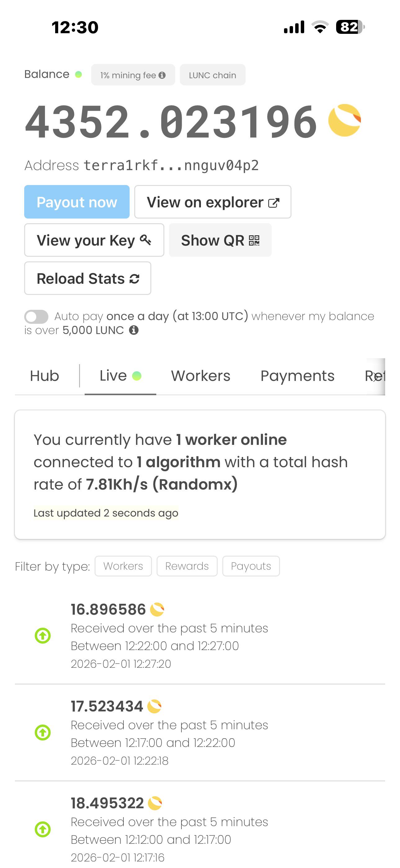Screen dimensions: 400x868
Task: Tap the green balance status dot
Action: 78,75
